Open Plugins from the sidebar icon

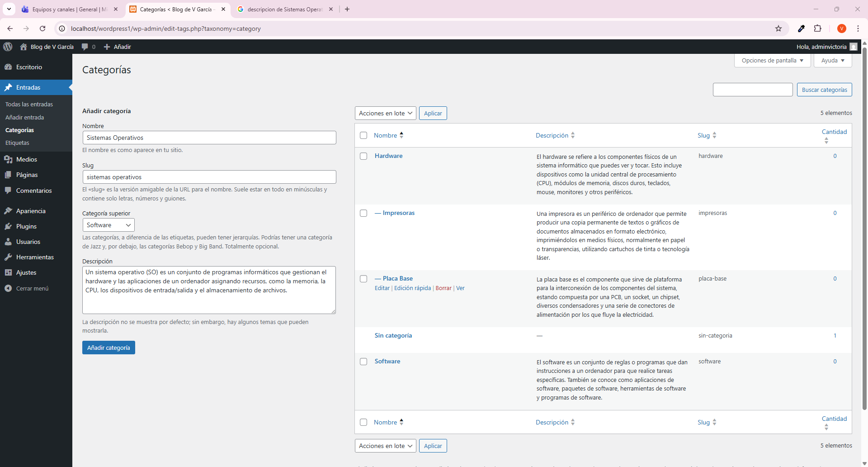click(x=8, y=226)
